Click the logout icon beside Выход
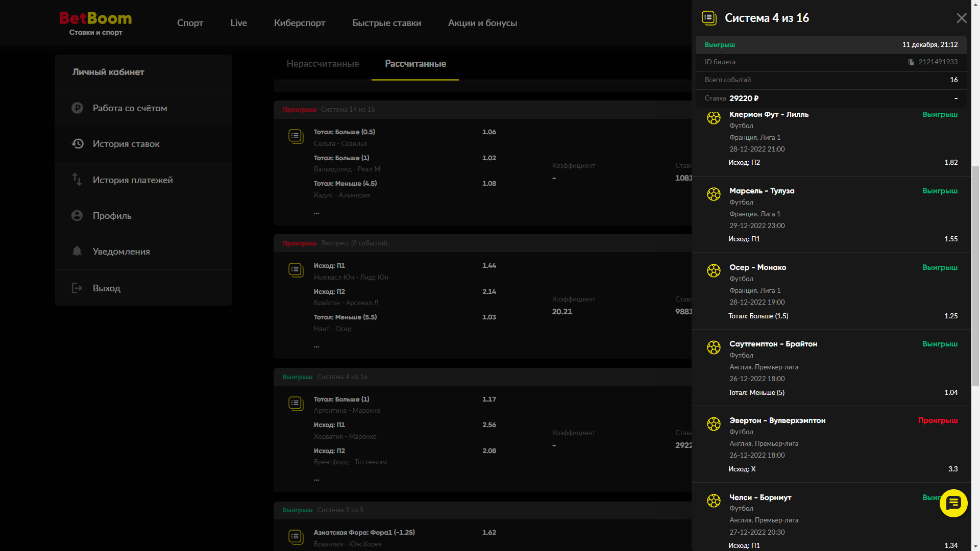This screenshot has width=980, height=551. (x=77, y=288)
